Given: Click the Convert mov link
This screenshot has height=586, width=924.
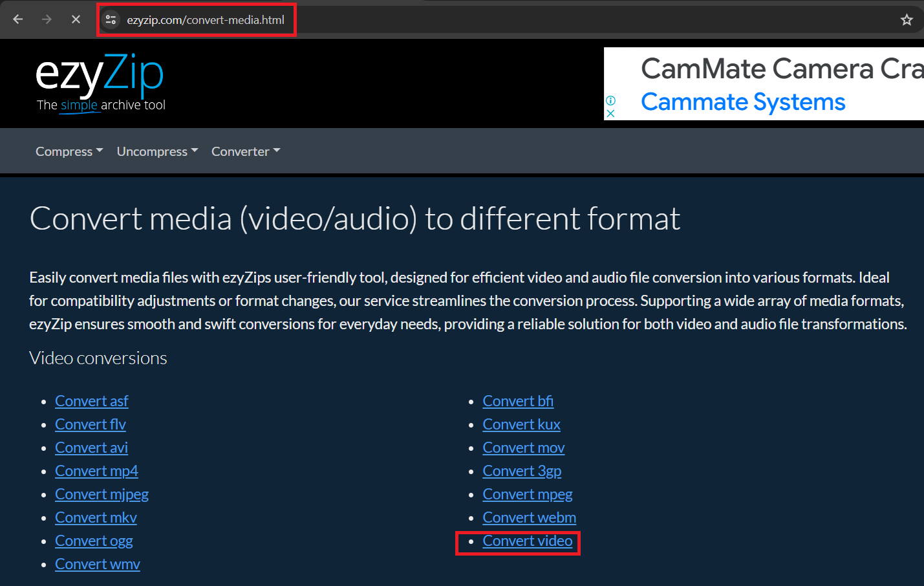Looking at the screenshot, I should coord(524,447).
